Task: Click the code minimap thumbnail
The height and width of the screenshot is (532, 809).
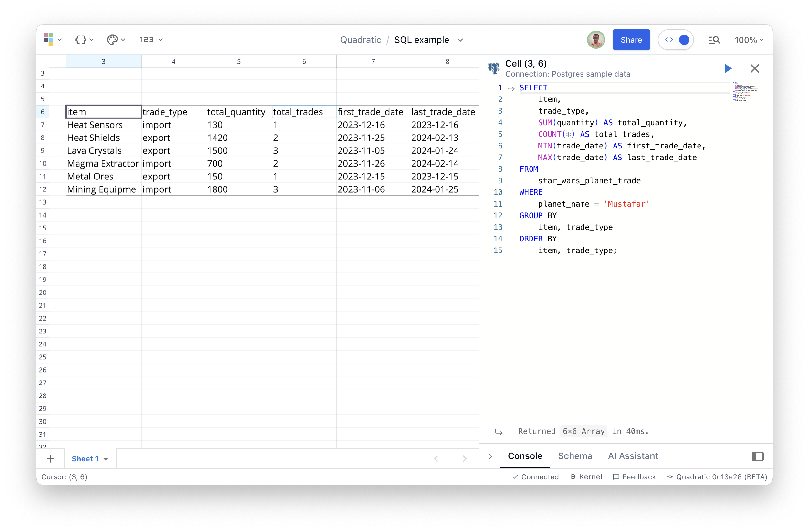Action: tap(745, 92)
